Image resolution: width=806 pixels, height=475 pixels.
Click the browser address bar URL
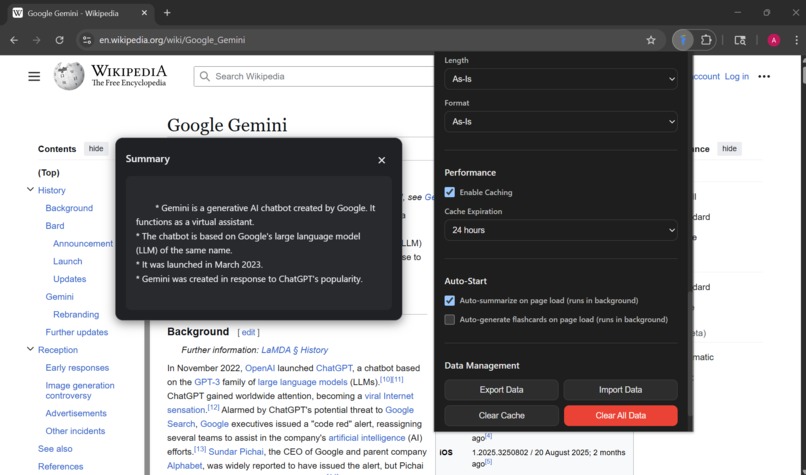(172, 40)
